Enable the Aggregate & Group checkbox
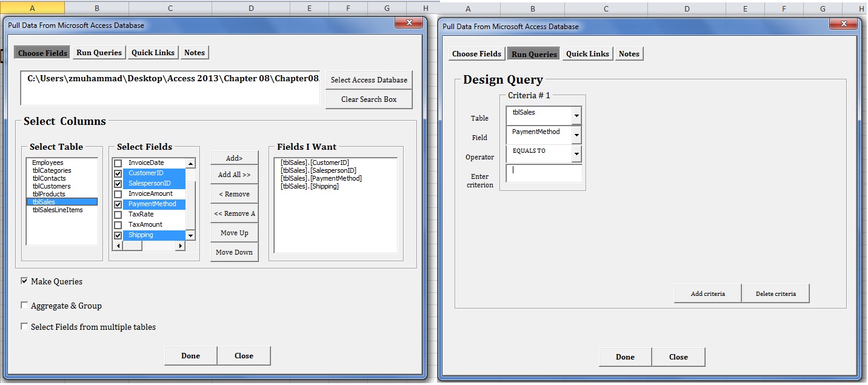Image resolution: width=868 pixels, height=385 pixels. [24, 306]
